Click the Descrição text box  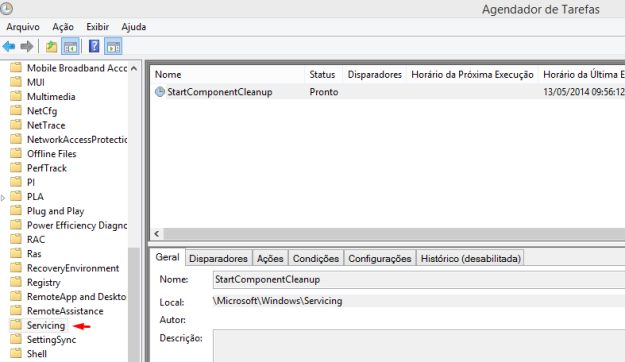[x=419, y=346]
